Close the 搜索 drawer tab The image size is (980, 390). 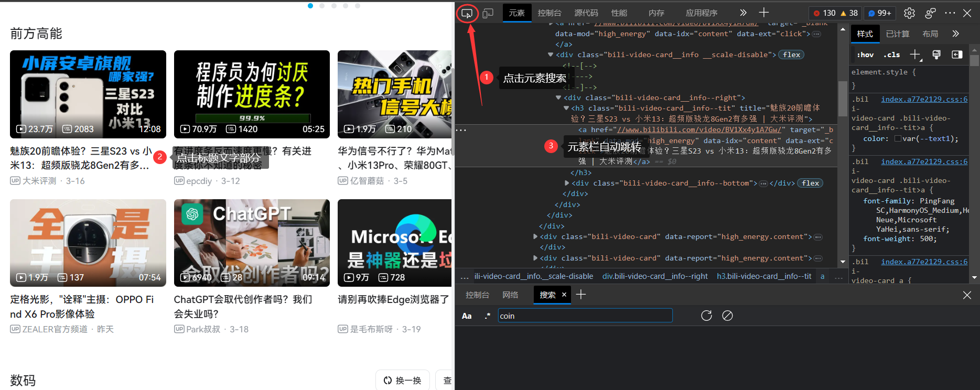[x=564, y=295]
